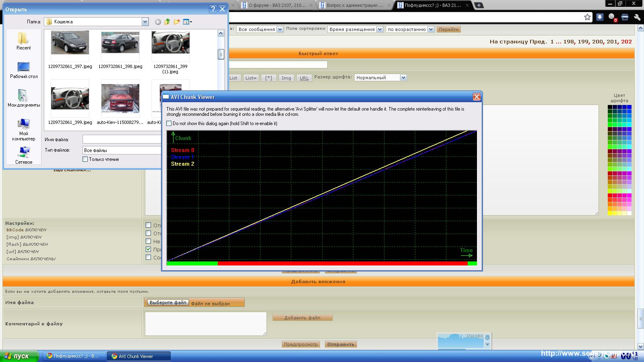Create a new folder in Open dialog
This screenshot has height=362, width=644.
click(177, 22)
